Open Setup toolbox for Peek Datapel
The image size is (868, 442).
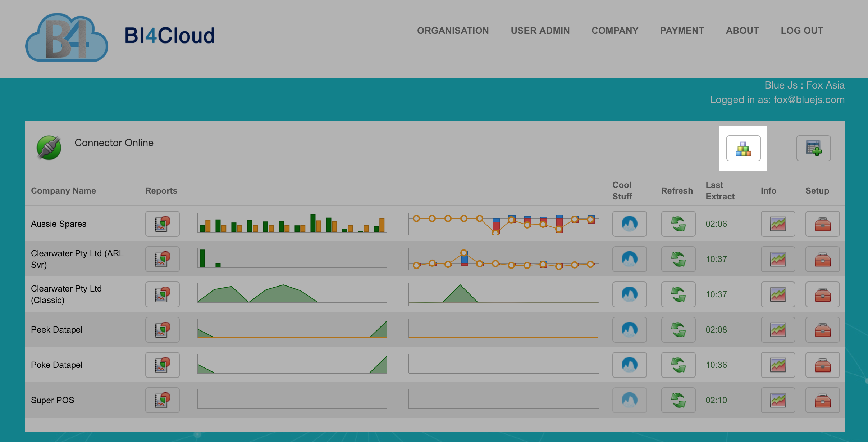[x=822, y=330]
